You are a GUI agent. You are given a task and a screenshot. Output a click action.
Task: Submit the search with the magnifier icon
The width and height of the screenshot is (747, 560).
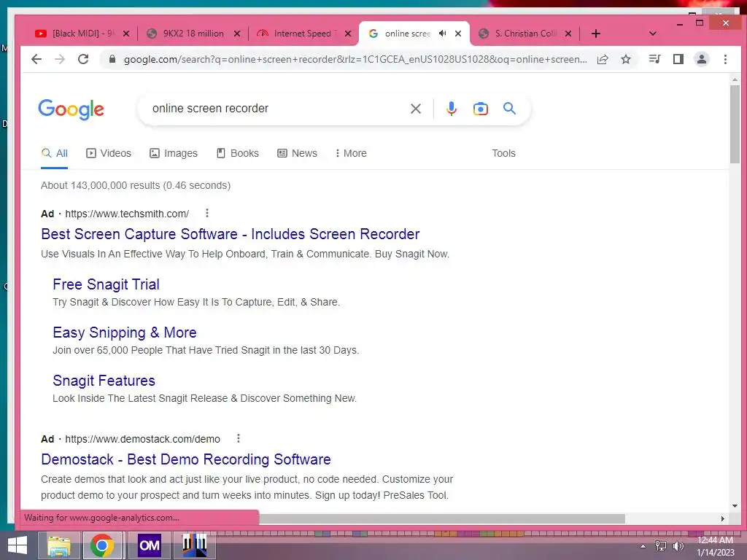pos(509,109)
